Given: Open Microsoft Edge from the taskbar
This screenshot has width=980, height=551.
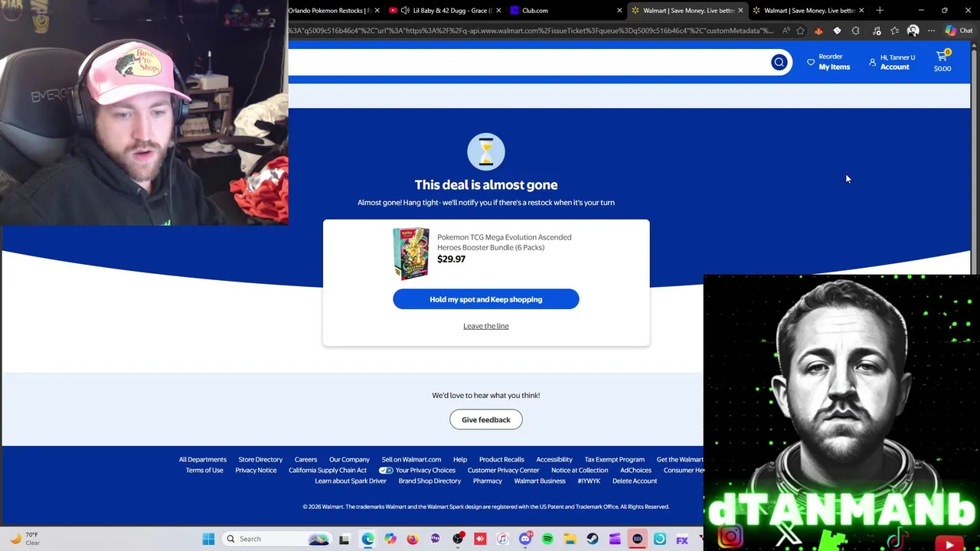Looking at the screenshot, I should pos(367,539).
